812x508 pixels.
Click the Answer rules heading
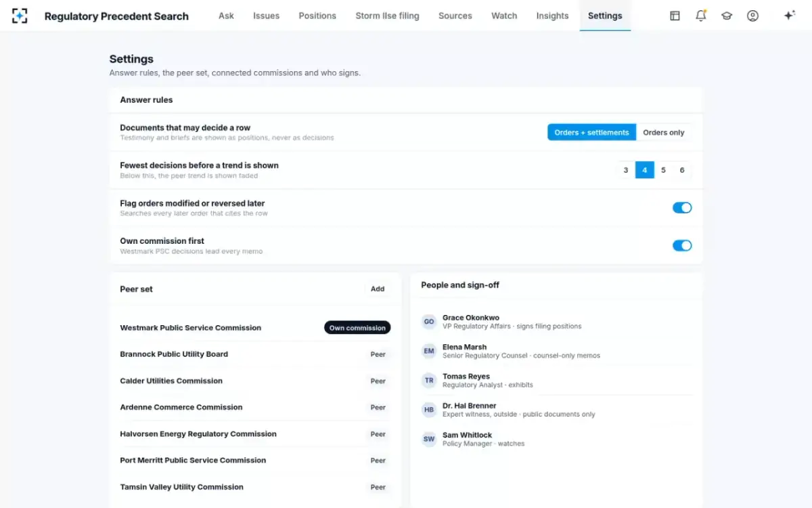point(146,100)
